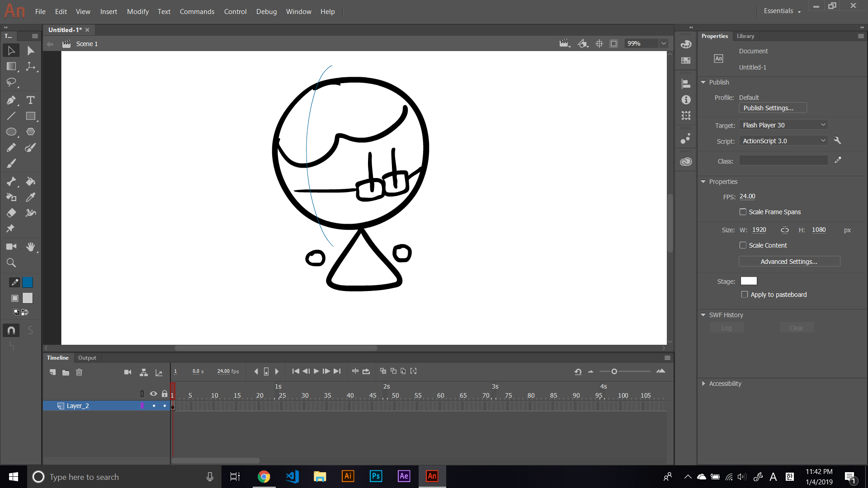Open the Modify menu
Image resolution: width=868 pixels, height=488 pixels.
click(x=137, y=11)
